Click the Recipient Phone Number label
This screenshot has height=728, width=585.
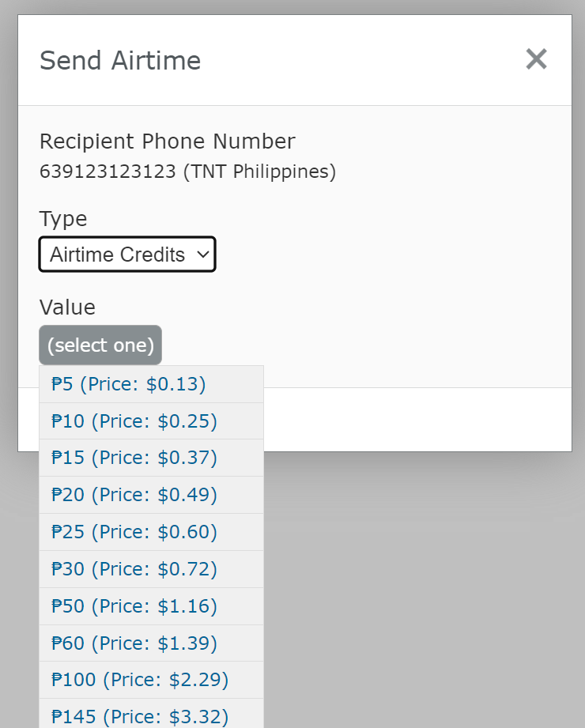pyautogui.click(x=167, y=141)
